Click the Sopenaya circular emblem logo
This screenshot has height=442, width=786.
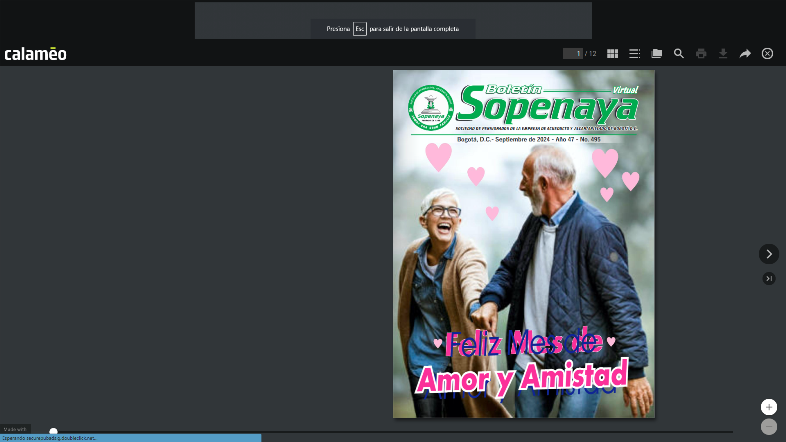coord(431,108)
